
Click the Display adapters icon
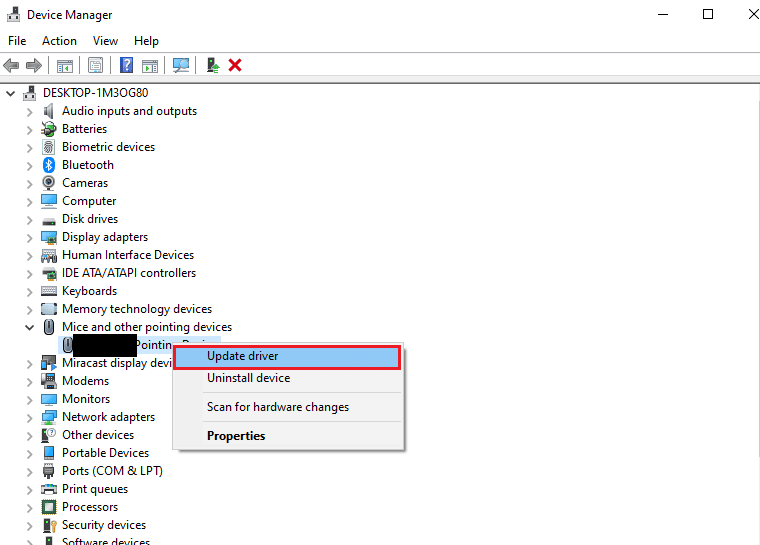pyautogui.click(x=48, y=237)
